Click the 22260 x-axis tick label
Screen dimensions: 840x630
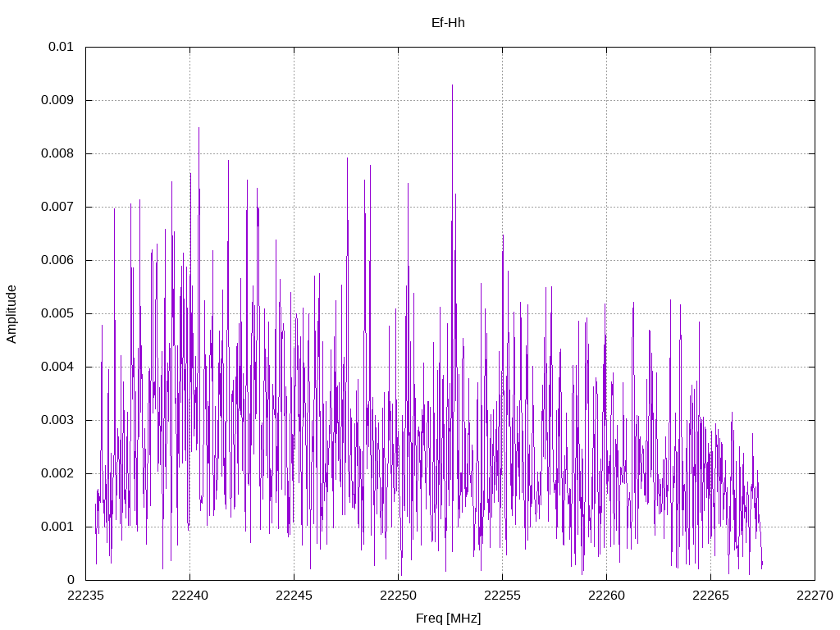[606, 596]
